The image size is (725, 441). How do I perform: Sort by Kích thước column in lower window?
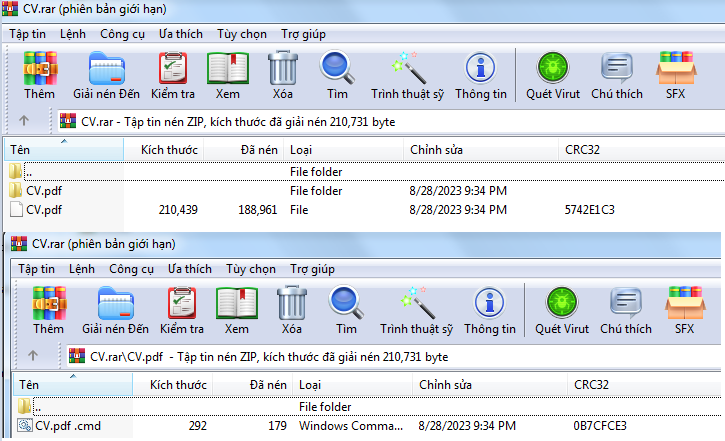pos(173,385)
